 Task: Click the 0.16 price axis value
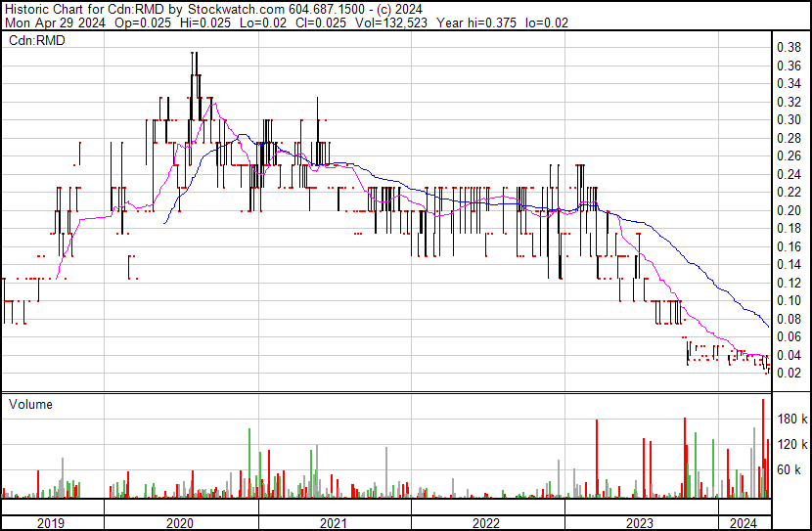click(789, 246)
